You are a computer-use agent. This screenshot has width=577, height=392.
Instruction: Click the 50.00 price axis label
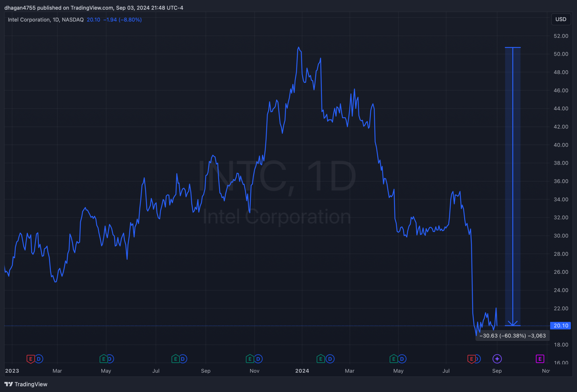(561, 54)
